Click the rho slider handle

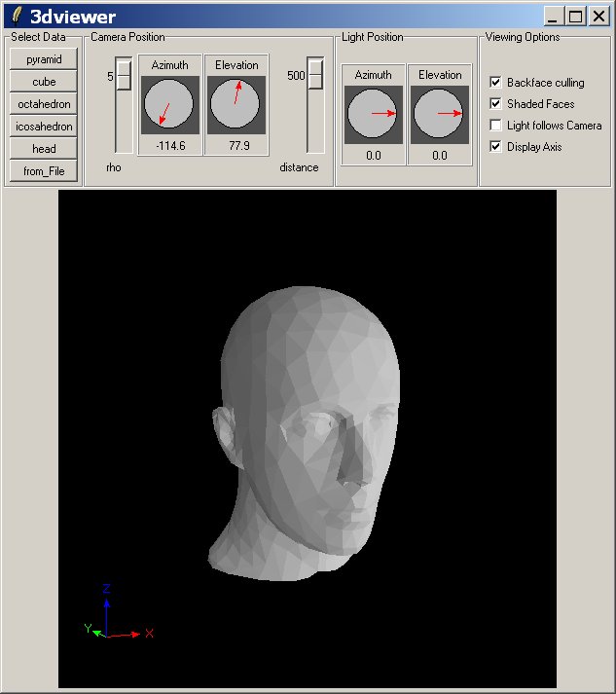click(x=124, y=76)
